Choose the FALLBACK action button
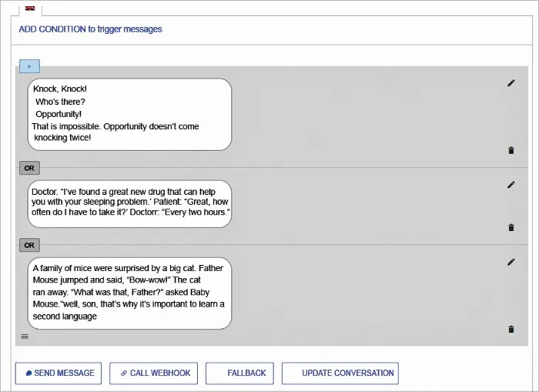The height and width of the screenshot is (392, 539). coord(239,373)
